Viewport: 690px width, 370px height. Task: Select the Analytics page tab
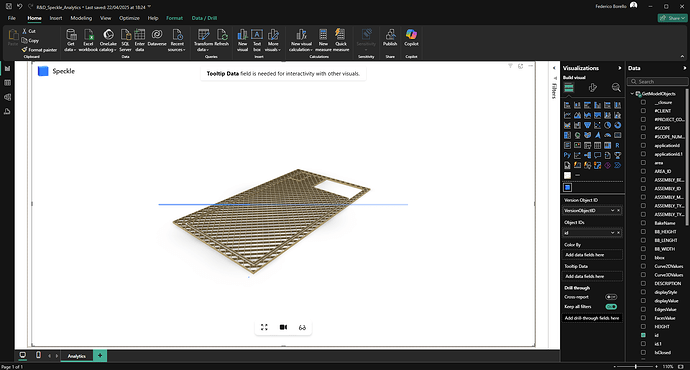point(77,356)
